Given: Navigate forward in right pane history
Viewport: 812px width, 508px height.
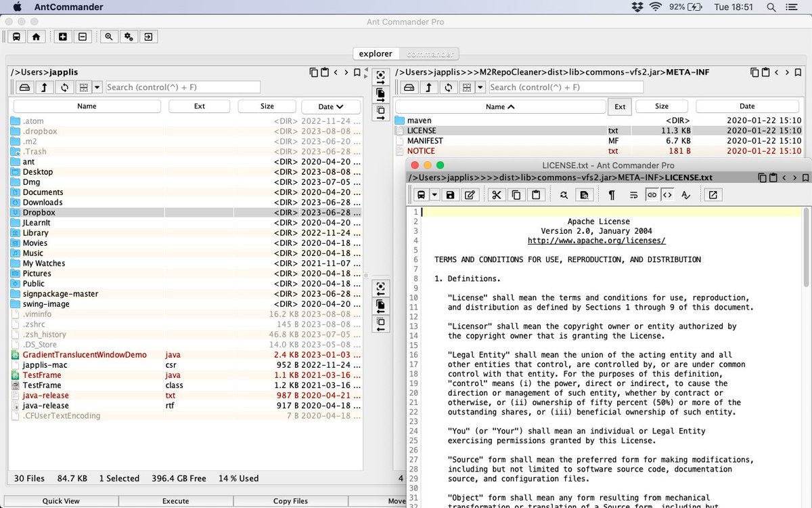Looking at the screenshot, I should 788,72.
